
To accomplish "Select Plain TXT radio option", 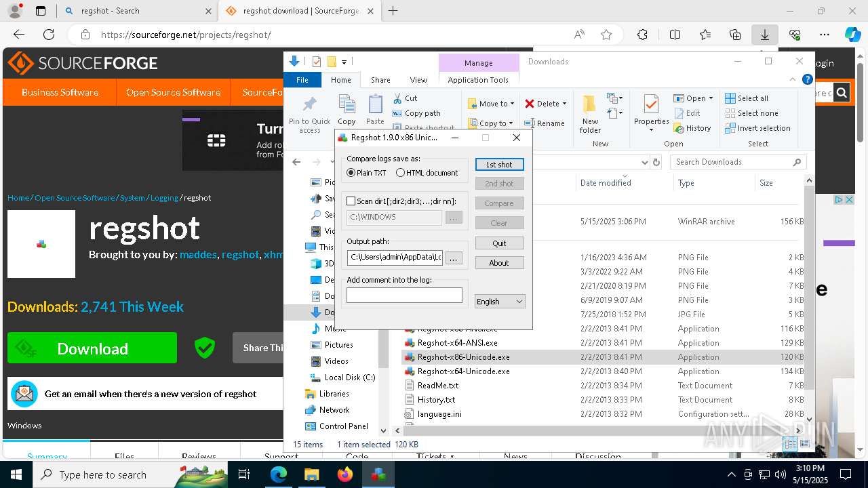I will pyautogui.click(x=366, y=173).
